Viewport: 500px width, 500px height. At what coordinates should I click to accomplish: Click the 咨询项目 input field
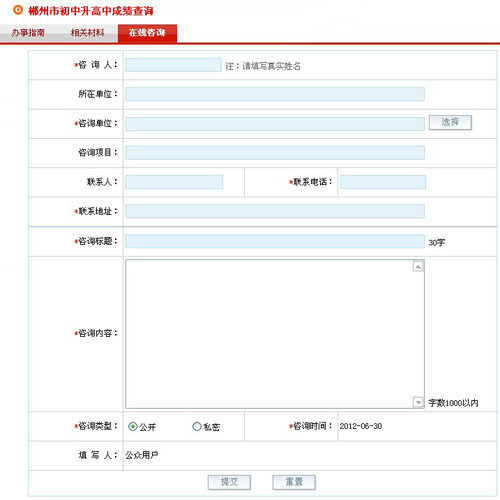(275, 153)
